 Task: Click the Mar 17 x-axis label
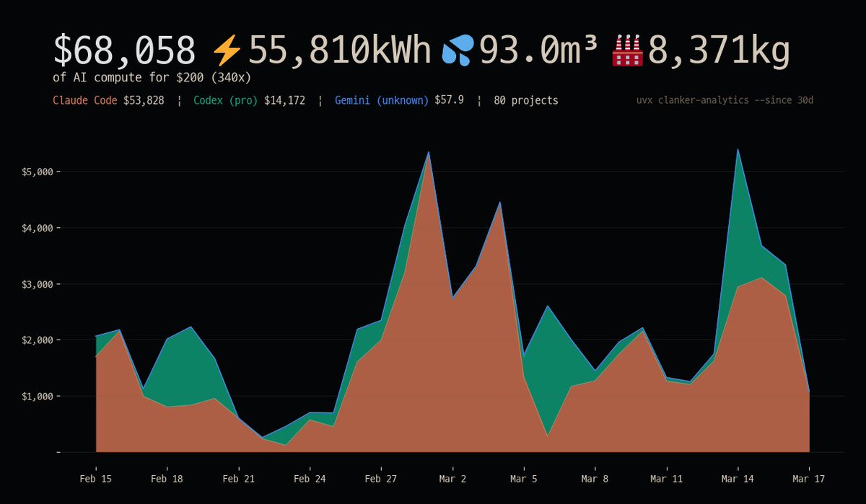[809, 478]
